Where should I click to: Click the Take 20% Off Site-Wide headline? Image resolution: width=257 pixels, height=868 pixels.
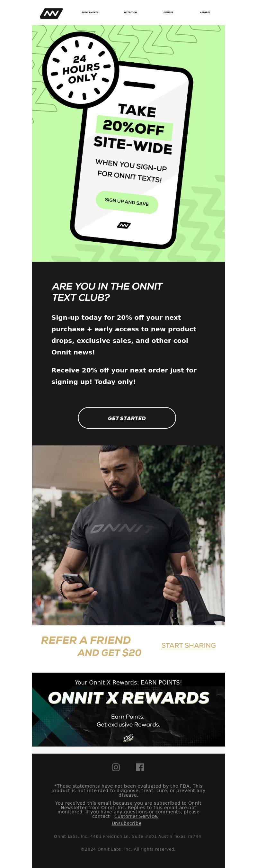click(x=133, y=129)
